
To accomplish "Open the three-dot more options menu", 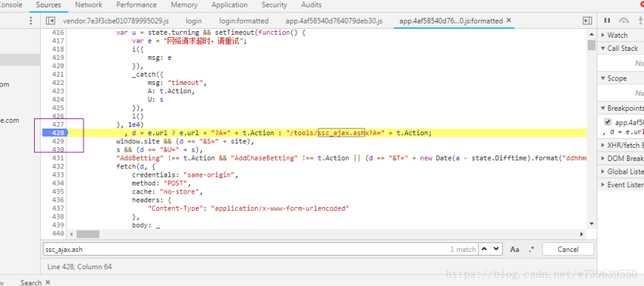I will pyautogui.click(x=30, y=20).
